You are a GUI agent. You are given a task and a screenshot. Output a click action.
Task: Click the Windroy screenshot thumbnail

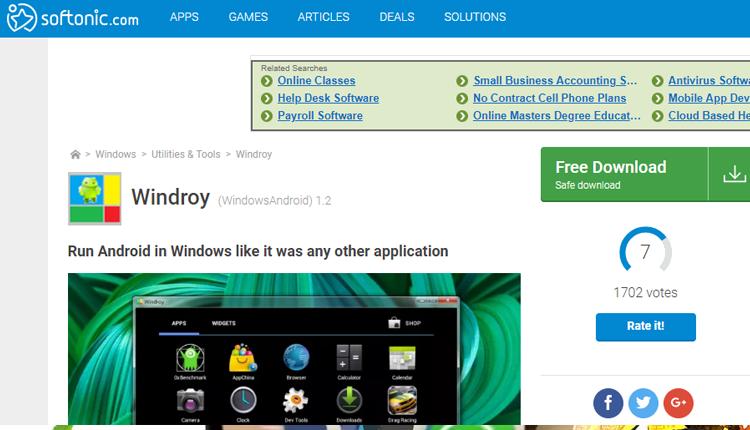[294, 349]
